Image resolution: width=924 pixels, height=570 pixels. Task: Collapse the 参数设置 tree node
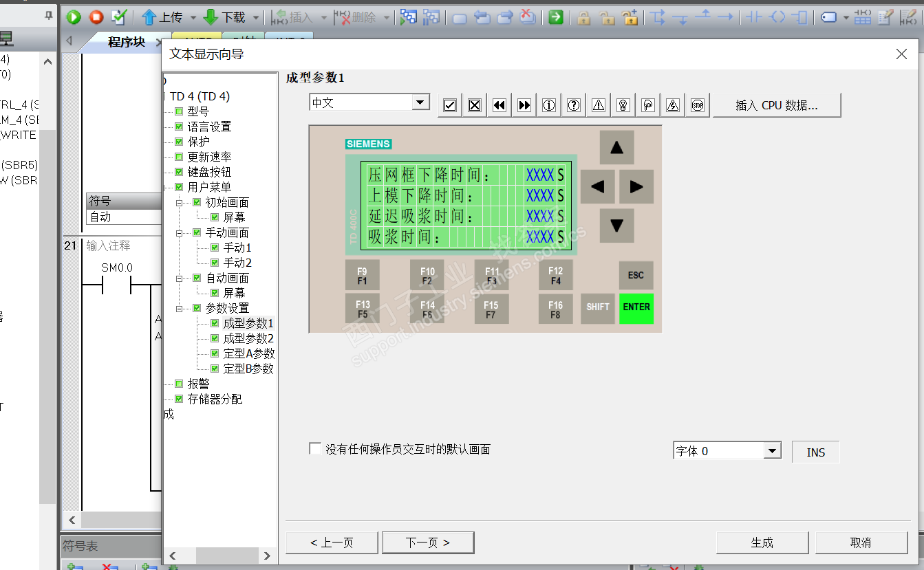180,308
